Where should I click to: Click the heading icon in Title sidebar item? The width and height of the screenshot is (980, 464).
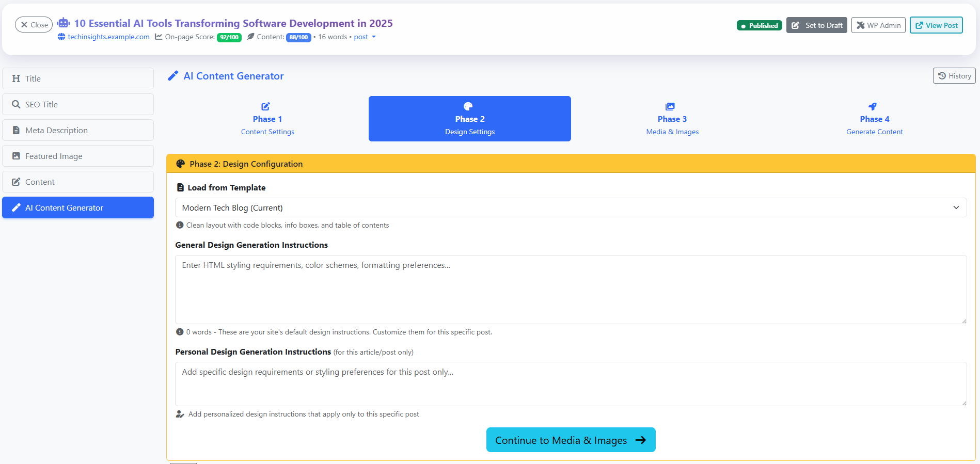(x=16, y=78)
